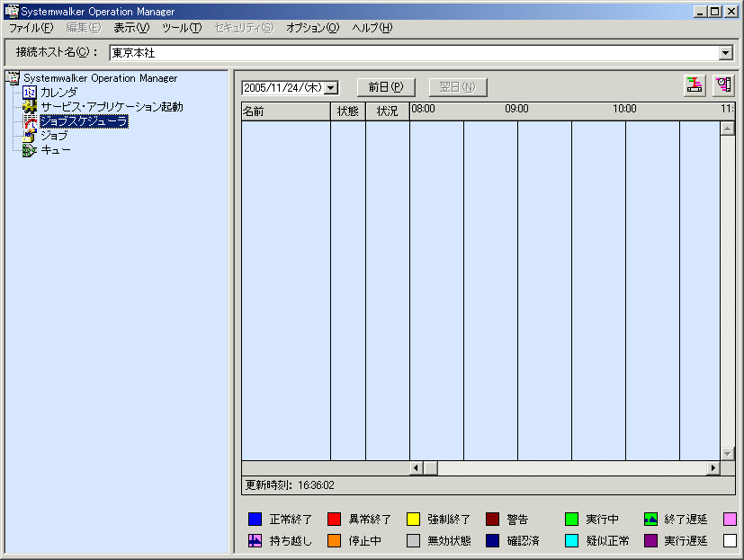Viewport: 744px width, 560px height.
Task: Click the rightmost toolbar icon above the chart
Action: click(723, 86)
